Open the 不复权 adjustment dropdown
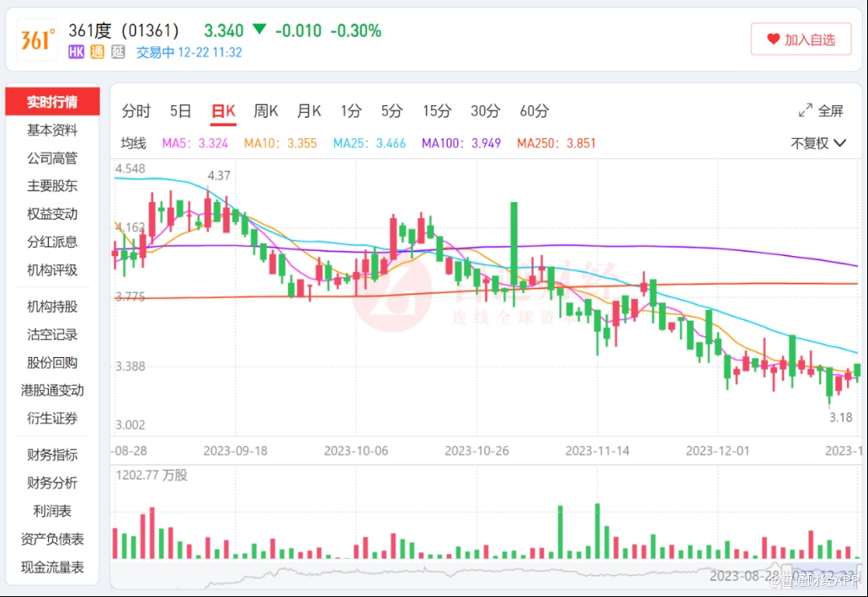 pos(818,143)
